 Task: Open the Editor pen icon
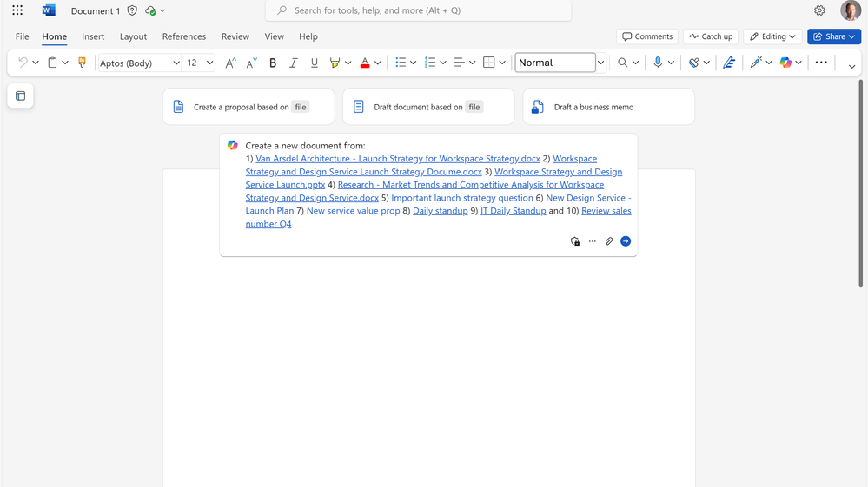pos(729,63)
